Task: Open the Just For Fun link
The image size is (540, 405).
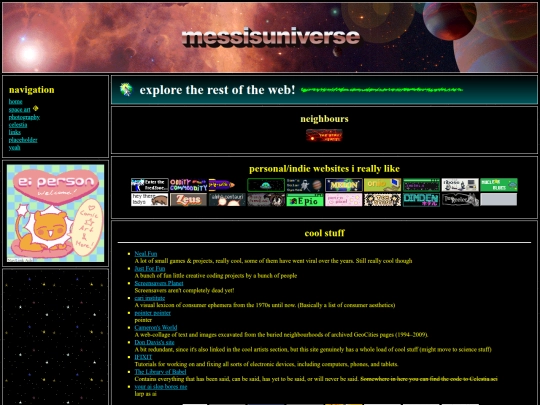Action: click(x=150, y=269)
